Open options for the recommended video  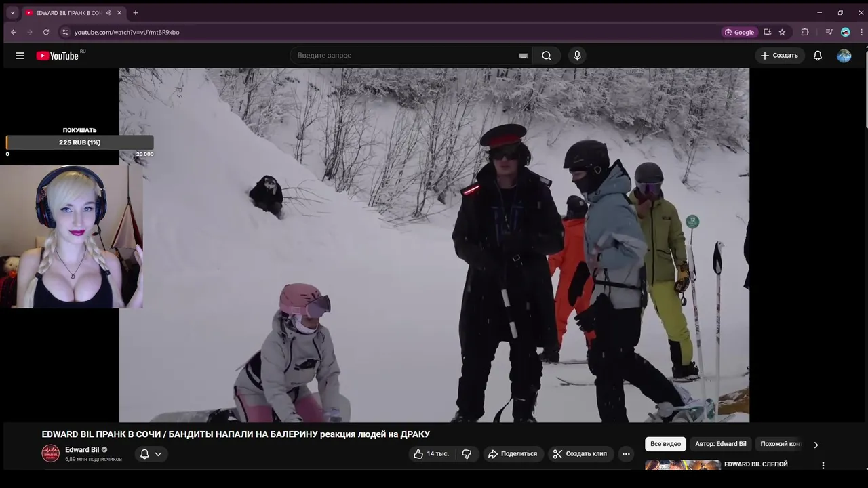[823, 466]
